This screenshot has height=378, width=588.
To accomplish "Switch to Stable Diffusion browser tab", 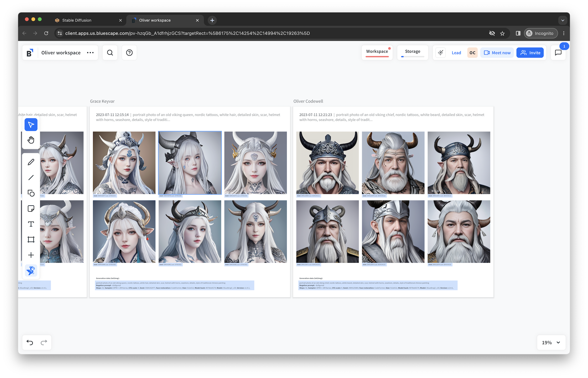I will pos(77,20).
